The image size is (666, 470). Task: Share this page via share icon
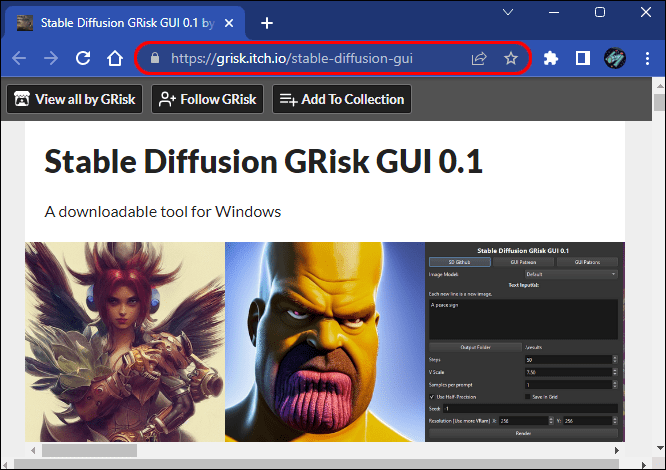click(x=479, y=58)
